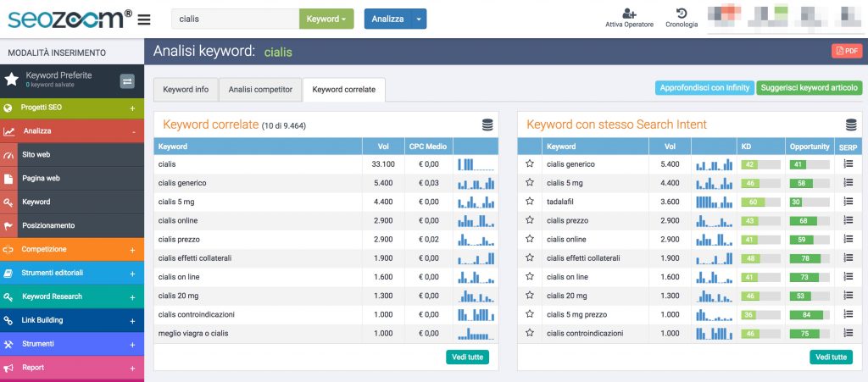868x382 pixels.
Task: Star the cialis online keyword in Search Intent
Action: 530,239
